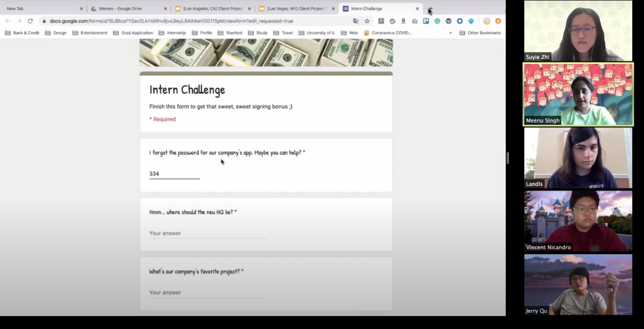Close the Memes - Google Drive tab
644x329 pixels.
tap(165, 8)
